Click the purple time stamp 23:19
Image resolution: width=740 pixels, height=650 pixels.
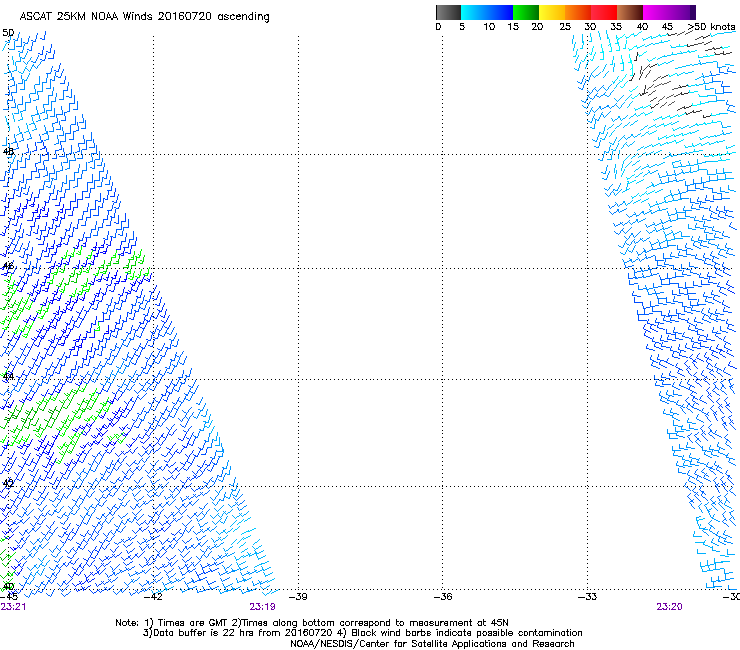tap(262, 607)
